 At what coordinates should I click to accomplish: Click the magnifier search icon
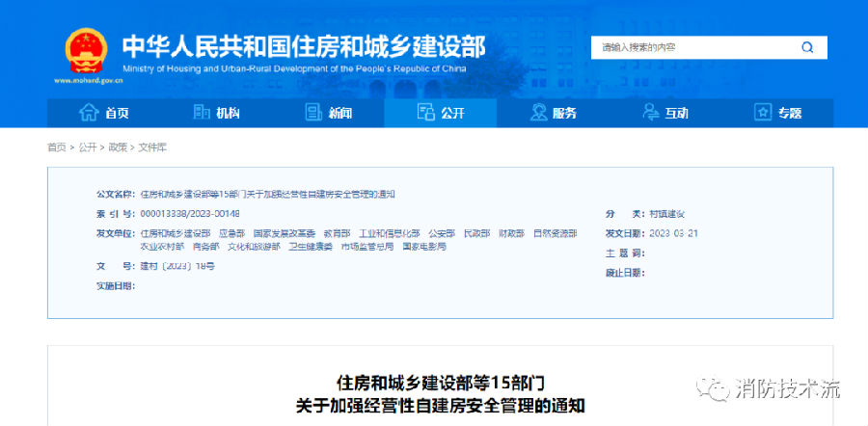[806, 47]
